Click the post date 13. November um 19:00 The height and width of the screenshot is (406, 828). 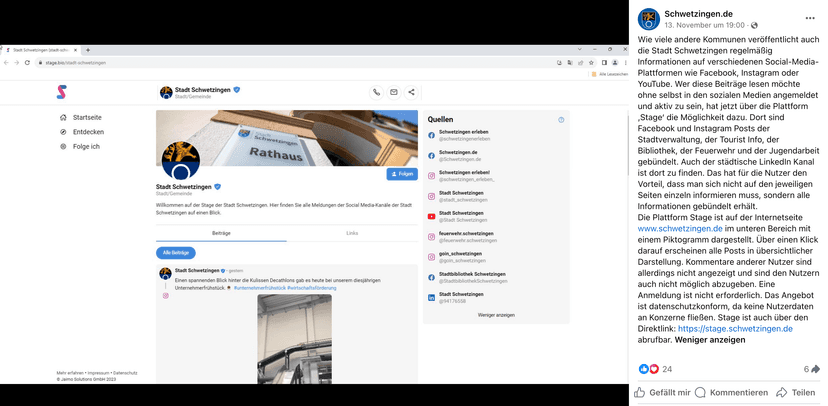pyautogui.click(x=704, y=25)
